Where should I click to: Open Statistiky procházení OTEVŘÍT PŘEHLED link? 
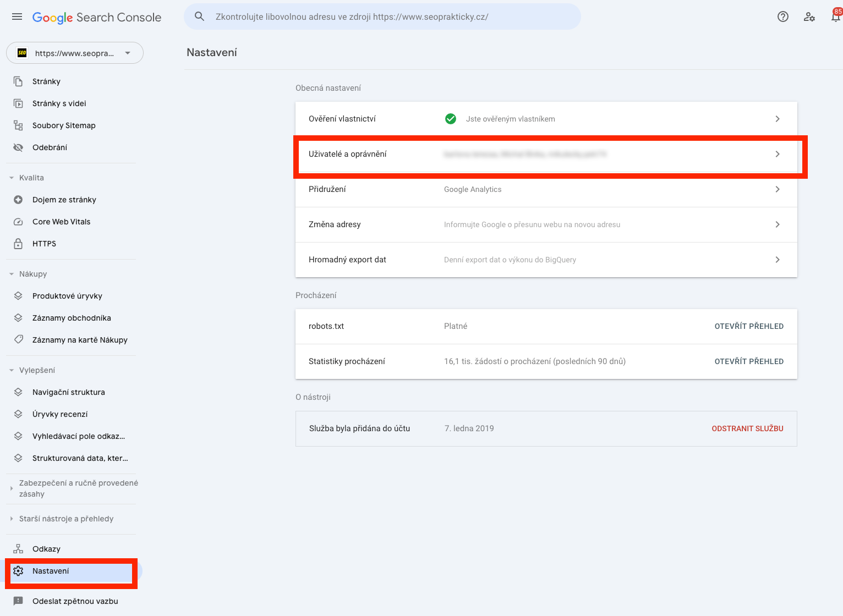tap(749, 361)
